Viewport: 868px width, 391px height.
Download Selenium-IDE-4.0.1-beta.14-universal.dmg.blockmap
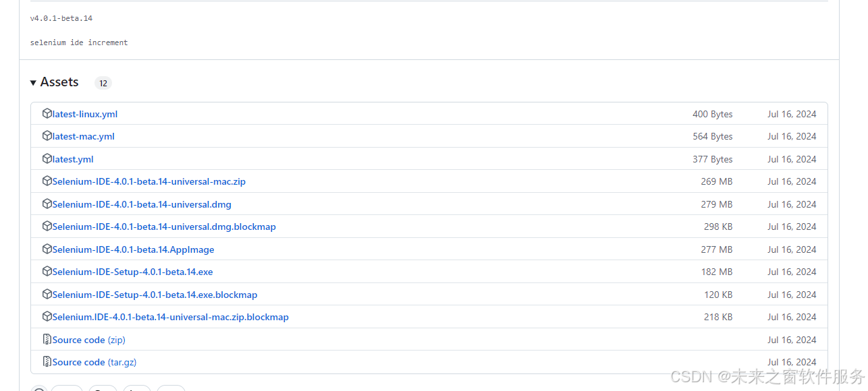coord(164,227)
